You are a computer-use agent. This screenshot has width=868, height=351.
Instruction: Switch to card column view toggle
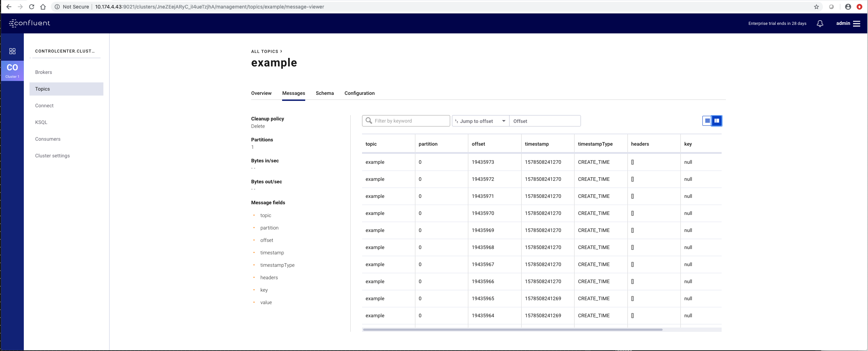click(x=717, y=121)
